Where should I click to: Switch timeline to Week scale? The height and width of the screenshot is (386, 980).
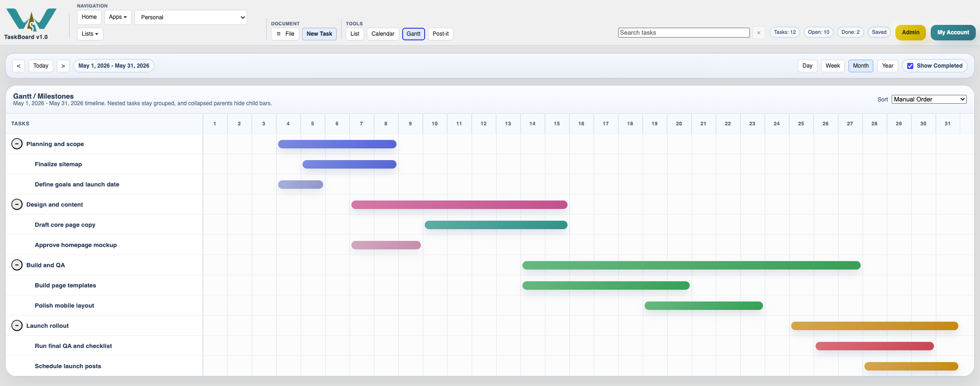tap(832, 66)
